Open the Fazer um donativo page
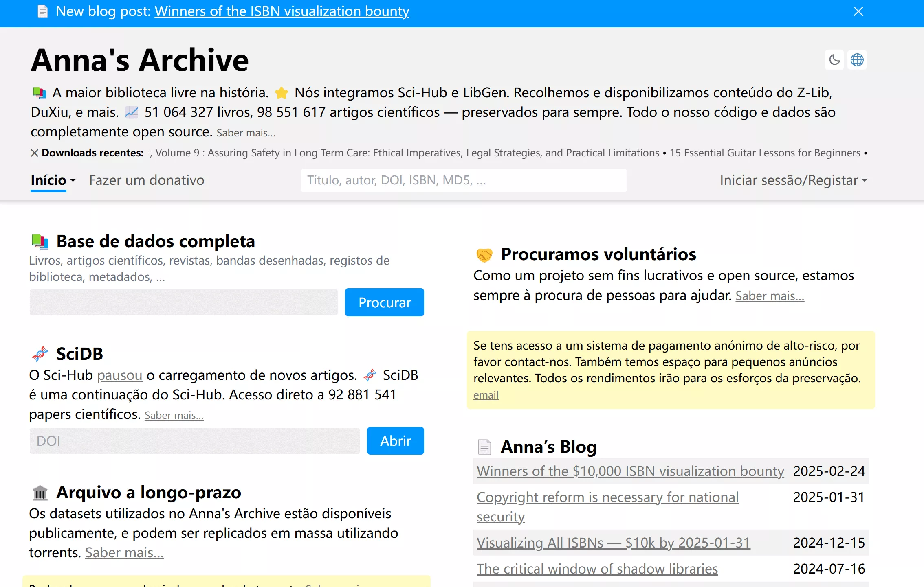 click(147, 180)
